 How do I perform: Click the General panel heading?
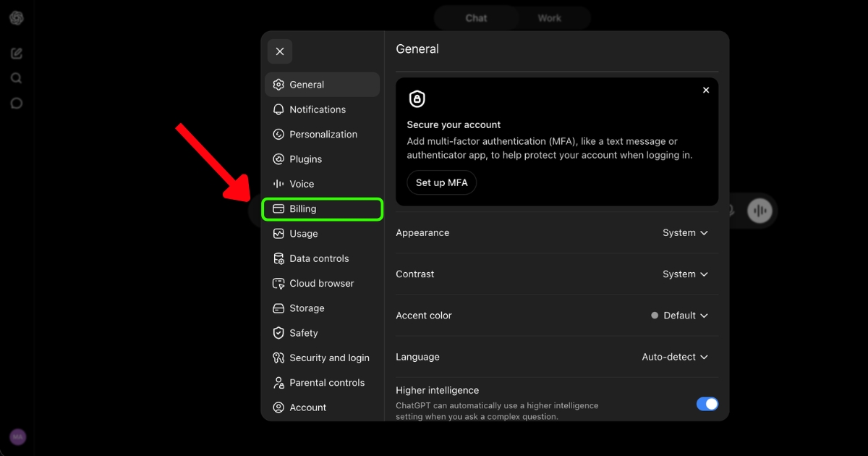(417, 49)
